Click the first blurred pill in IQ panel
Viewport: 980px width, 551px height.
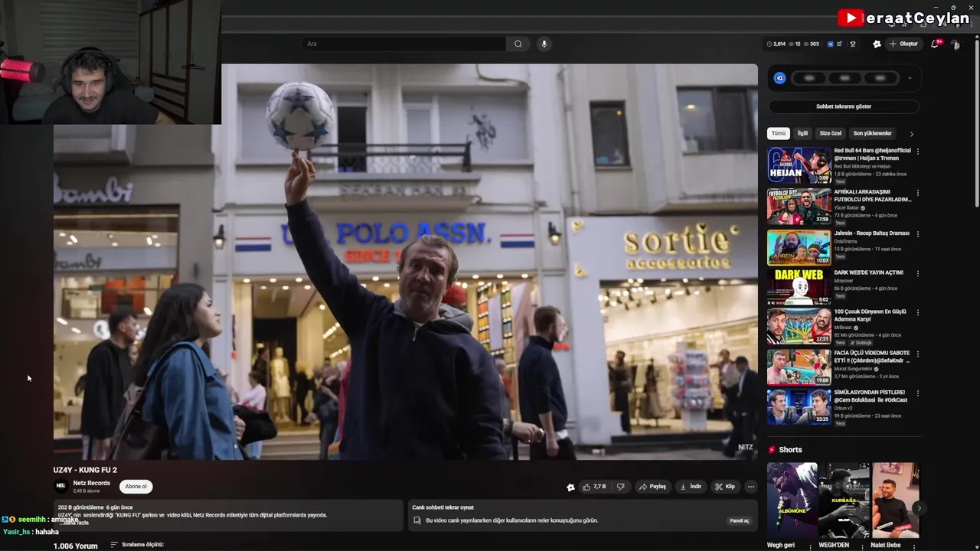(x=809, y=78)
